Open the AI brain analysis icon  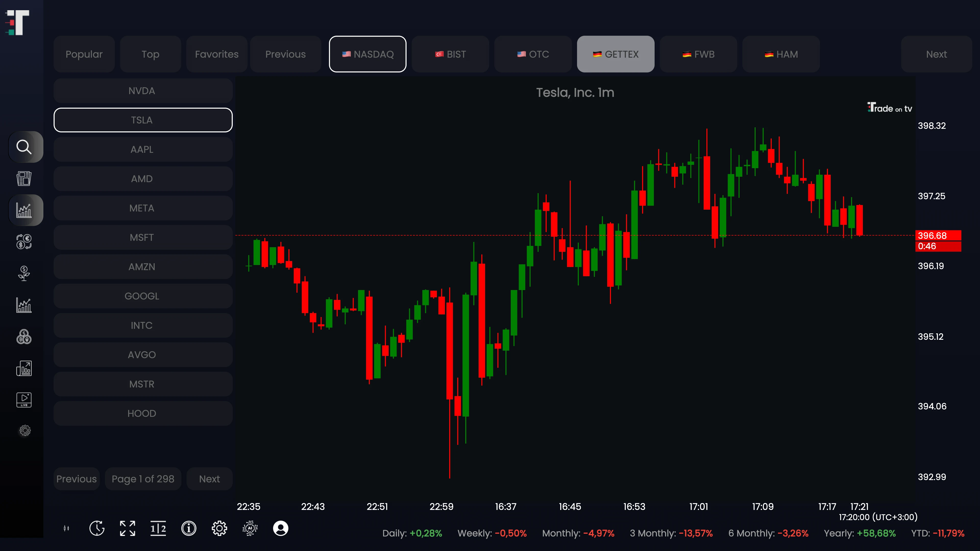click(x=250, y=528)
